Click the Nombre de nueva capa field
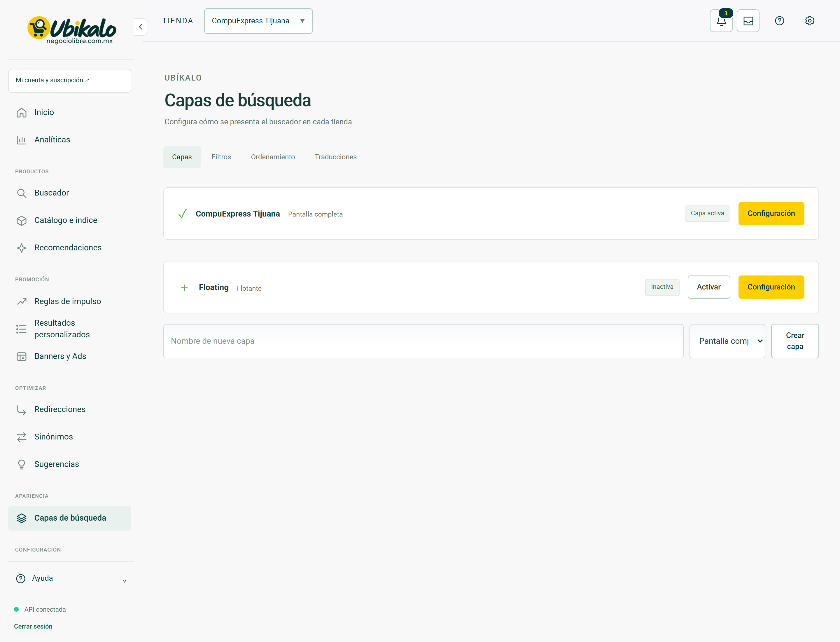Screen dimensions: 840x642 423,341
